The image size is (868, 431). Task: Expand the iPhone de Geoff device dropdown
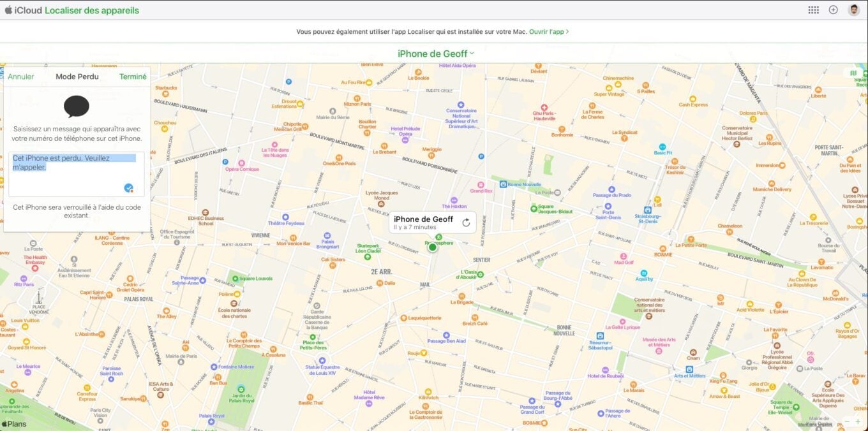click(x=436, y=54)
